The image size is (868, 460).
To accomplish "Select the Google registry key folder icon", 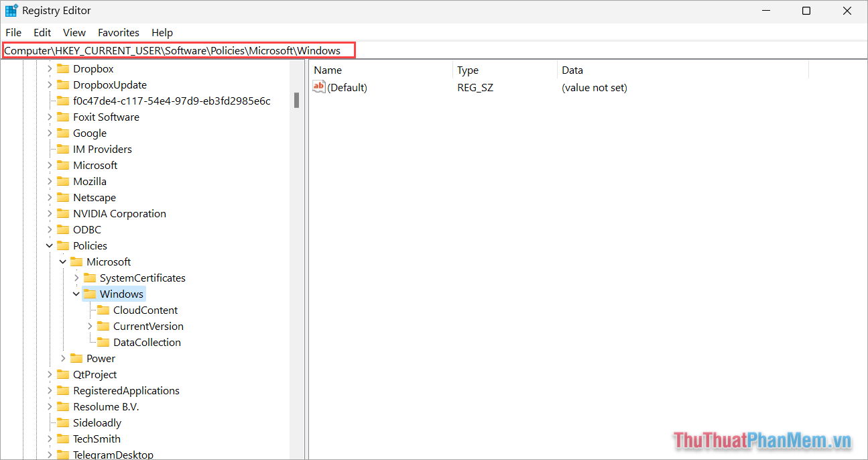I will click(63, 133).
